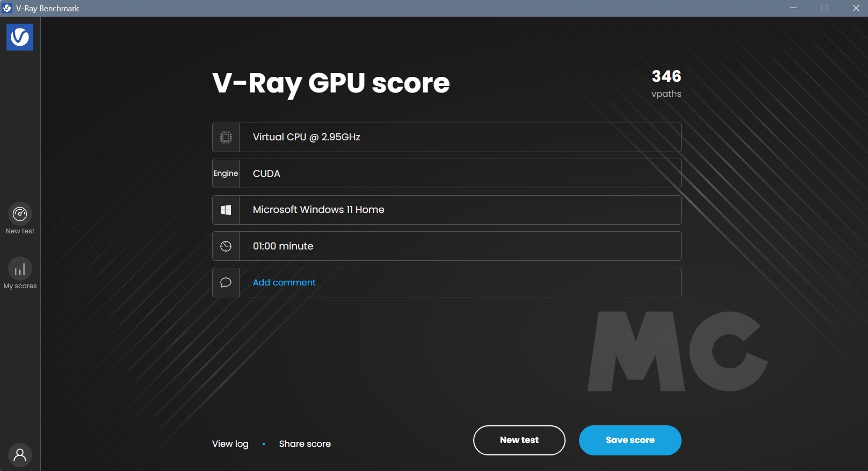Click the 01:00 minute duration text

[x=283, y=246]
